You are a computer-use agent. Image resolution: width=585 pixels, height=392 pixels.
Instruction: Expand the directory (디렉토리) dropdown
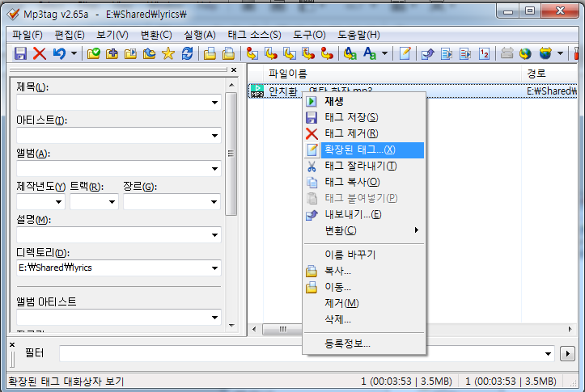[x=214, y=268]
